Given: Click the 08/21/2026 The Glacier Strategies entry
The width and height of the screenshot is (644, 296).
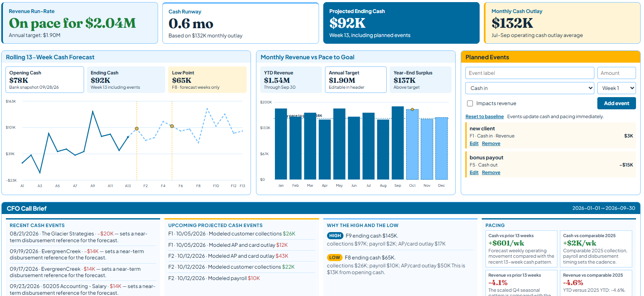Looking at the screenshot, I should click(83, 237).
